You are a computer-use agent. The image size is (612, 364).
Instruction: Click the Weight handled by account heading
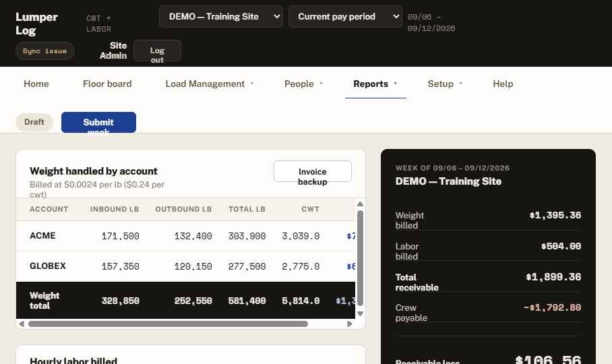pyautogui.click(x=94, y=171)
